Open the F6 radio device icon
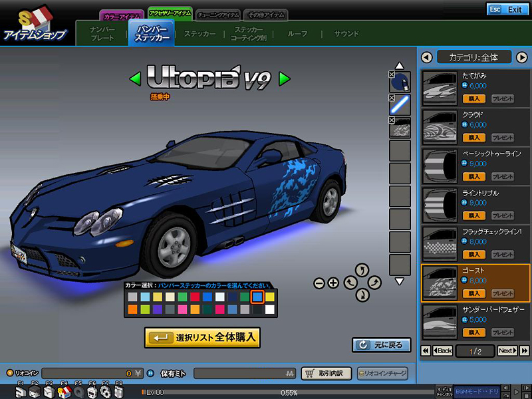Viewport: 532px width, 399px height. click(92, 392)
